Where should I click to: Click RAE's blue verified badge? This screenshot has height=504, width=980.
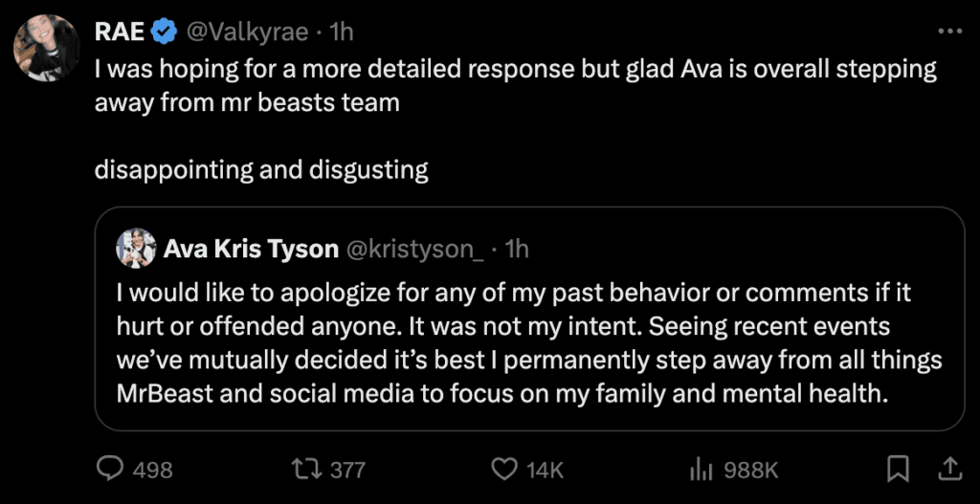point(164,33)
